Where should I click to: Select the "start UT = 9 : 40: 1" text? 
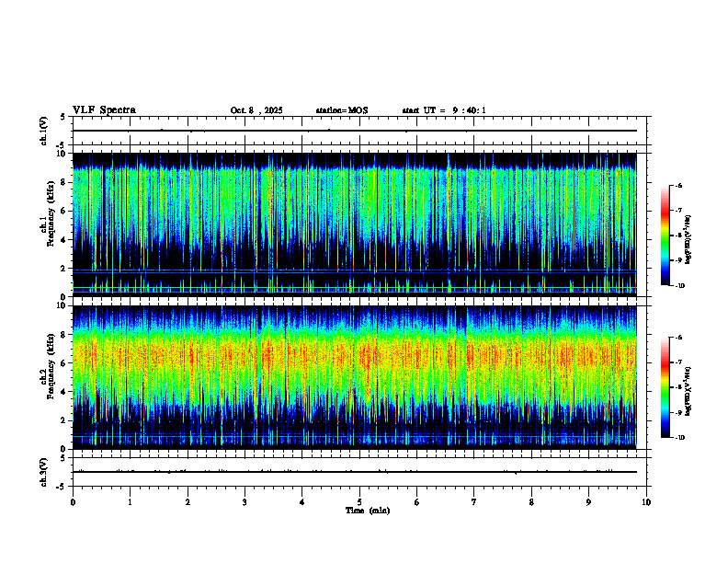click(444, 110)
